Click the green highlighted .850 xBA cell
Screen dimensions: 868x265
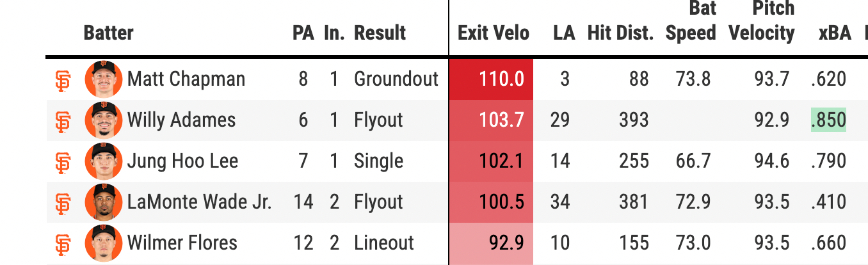828,120
